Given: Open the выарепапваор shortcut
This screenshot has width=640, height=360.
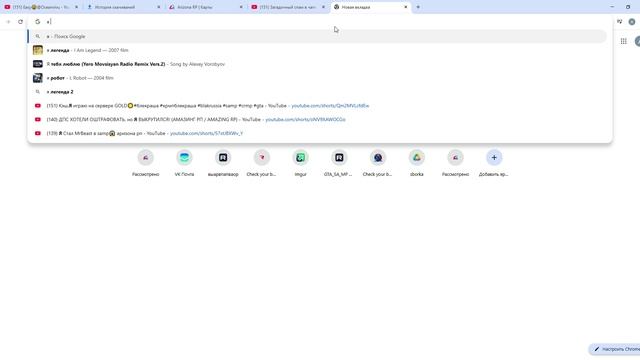Looking at the screenshot, I should (223, 162).
